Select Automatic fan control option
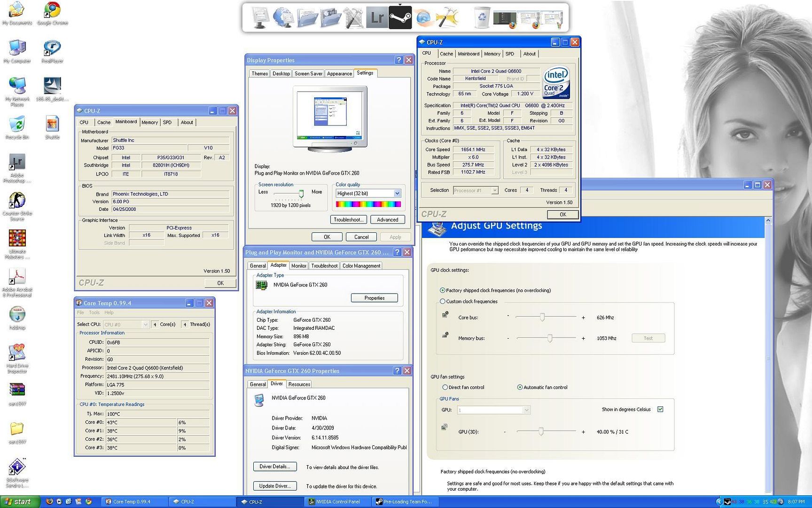This screenshot has height=508, width=812. [x=520, y=387]
